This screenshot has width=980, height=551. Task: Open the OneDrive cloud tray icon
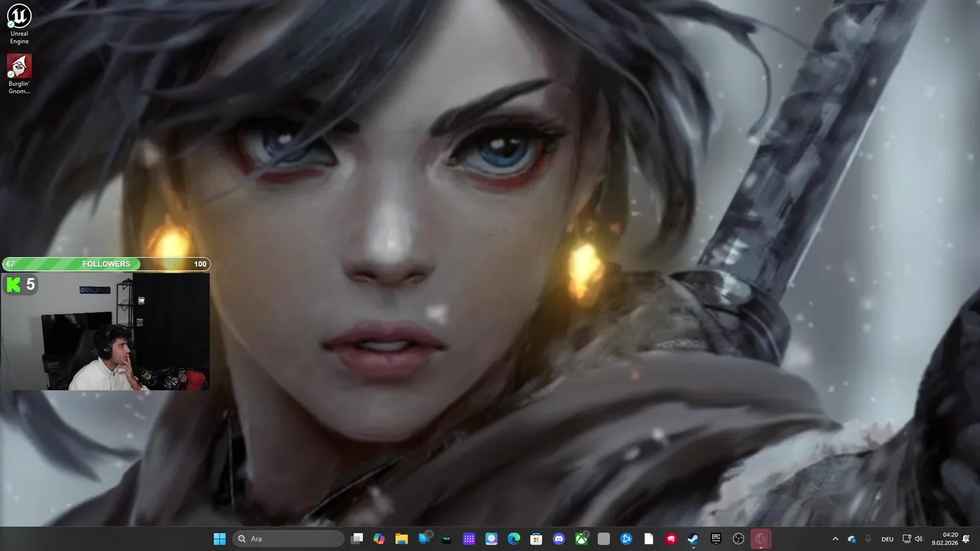pyautogui.click(x=852, y=539)
